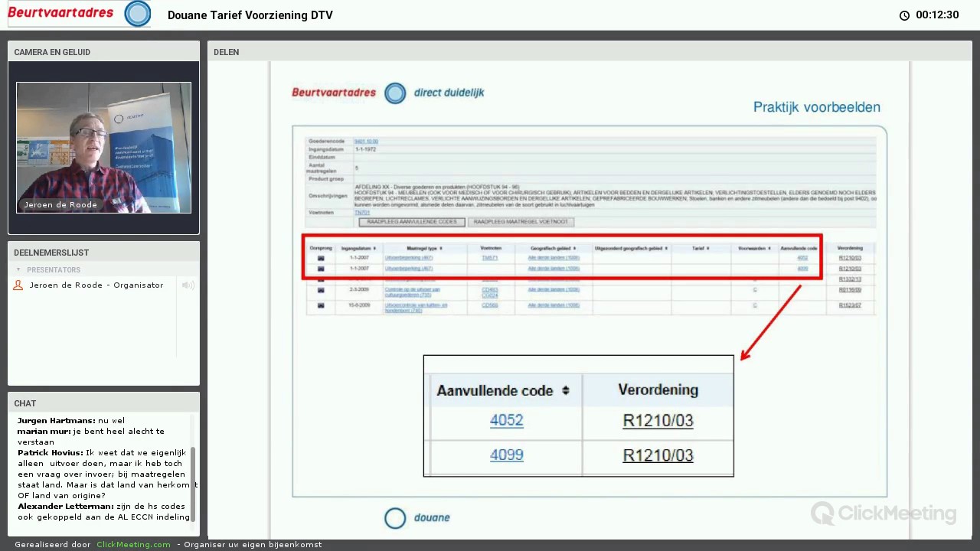Click the Verordening header in the enlarged table
This screenshot has width=980, height=551.
658,390
